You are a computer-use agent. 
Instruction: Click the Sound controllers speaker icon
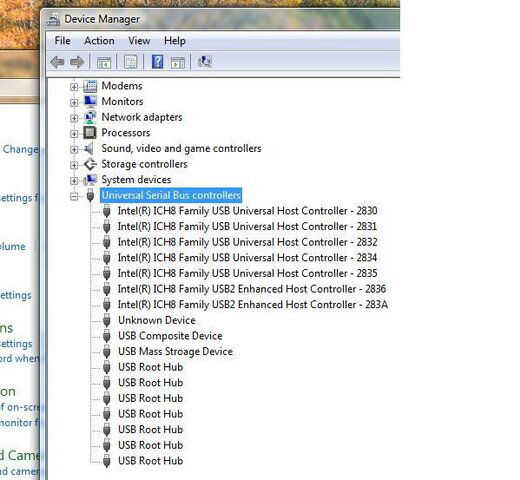(89, 148)
